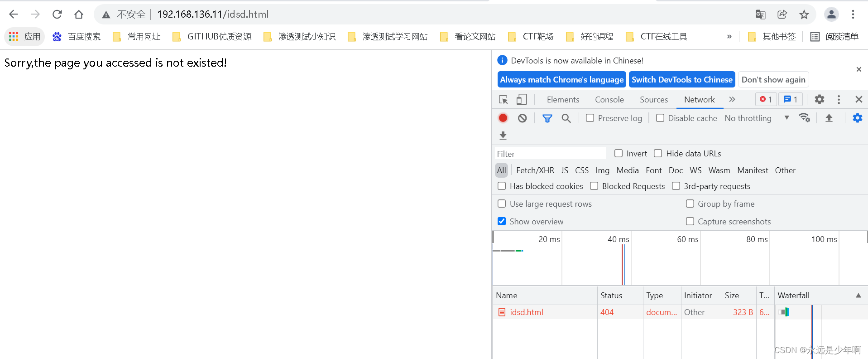Open the 其他书签 folder

click(x=772, y=37)
